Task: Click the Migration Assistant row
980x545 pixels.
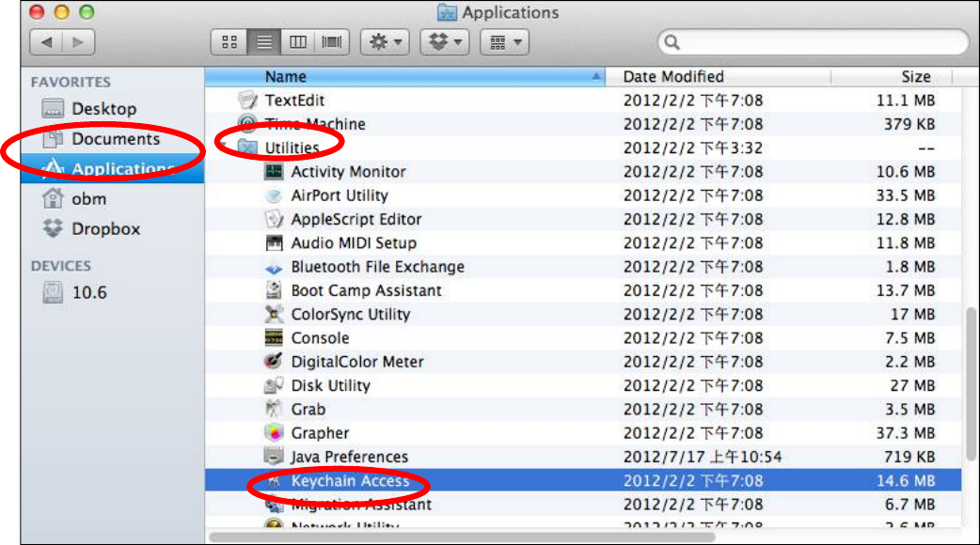Action: click(582, 505)
